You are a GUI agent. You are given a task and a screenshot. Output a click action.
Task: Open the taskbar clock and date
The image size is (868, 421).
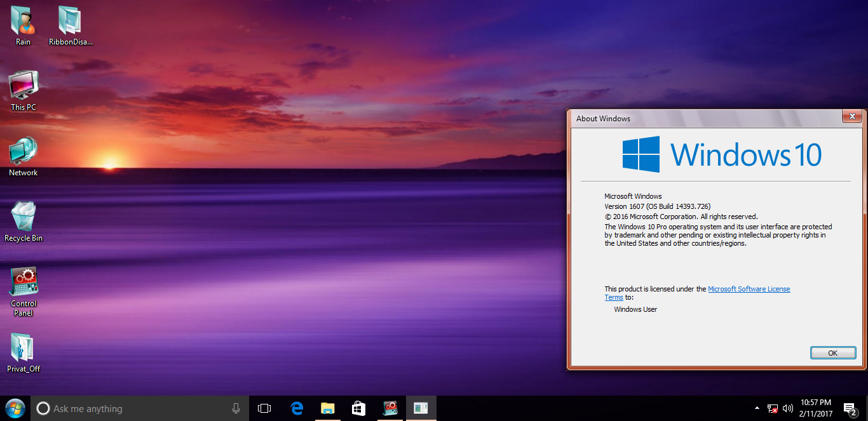(816, 408)
